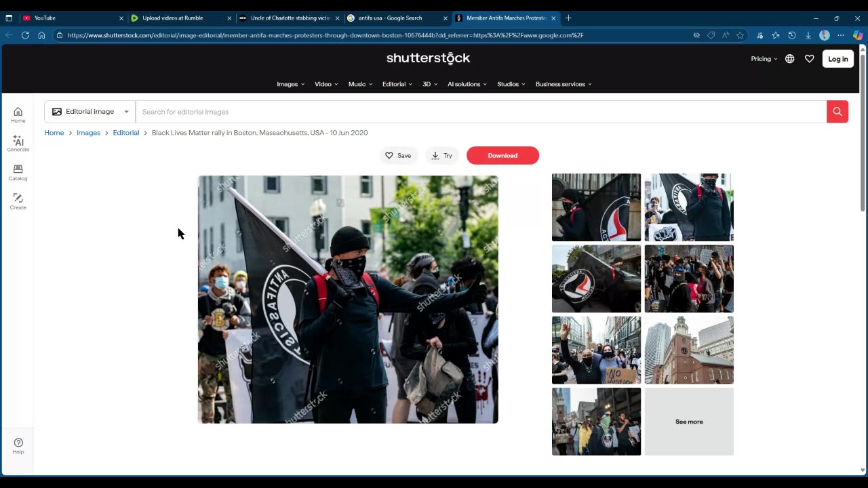Open thumbnail of protester in green mask
Image resolution: width=868 pixels, height=488 pixels.
point(596,422)
